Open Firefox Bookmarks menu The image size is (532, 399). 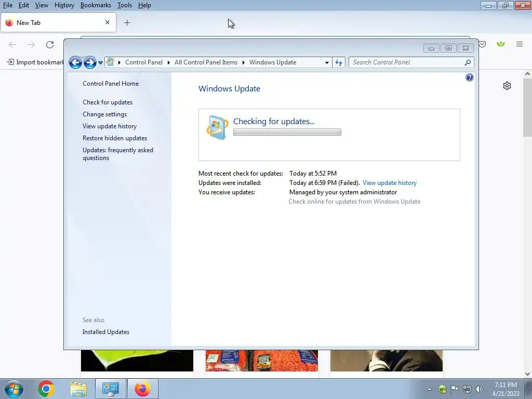[96, 5]
